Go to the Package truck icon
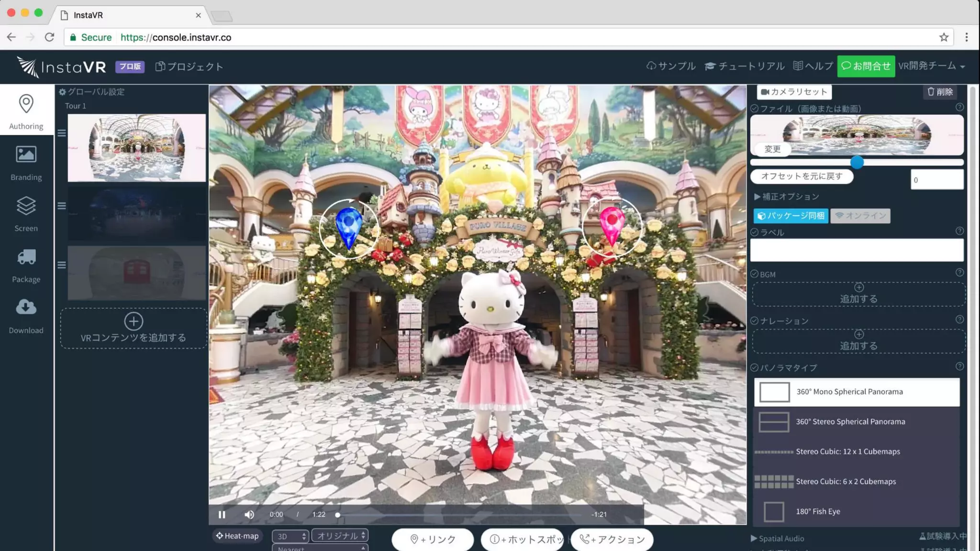The width and height of the screenshot is (980, 551). pyautogui.click(x=26, y=257)
